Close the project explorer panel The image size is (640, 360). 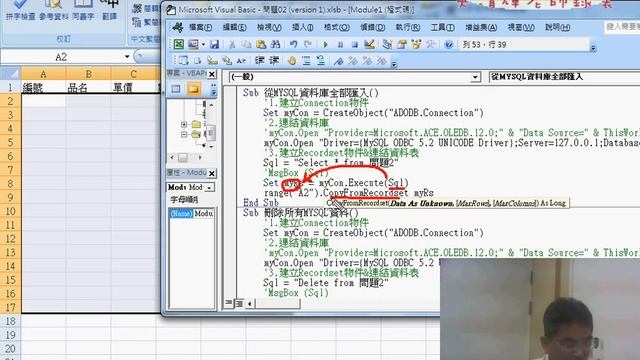[x=212, y=74]
